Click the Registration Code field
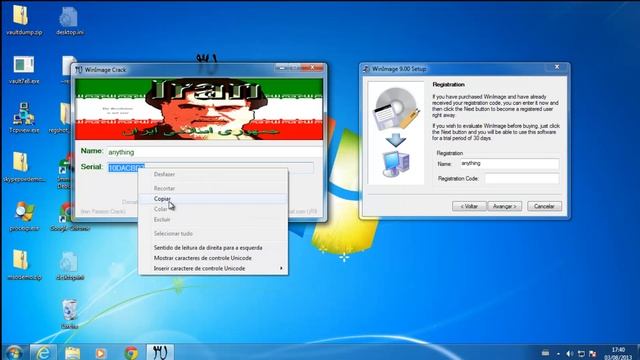Screen dimensions: 640x360 [x=522, y=179]
